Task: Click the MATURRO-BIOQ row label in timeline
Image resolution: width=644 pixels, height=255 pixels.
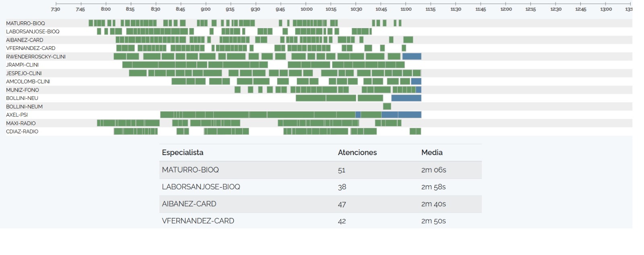Action: pyautogui.click(x=25, y=23)
